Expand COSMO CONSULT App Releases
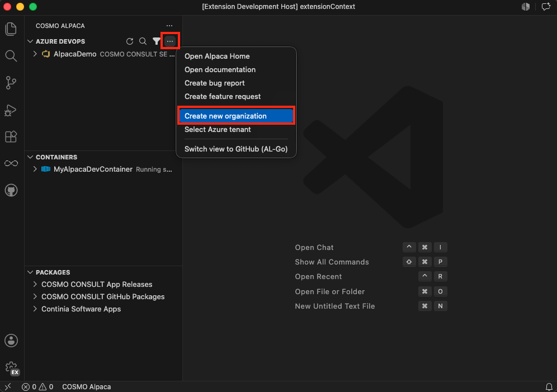This screenshot has height=392, width=557. [35, 285]
